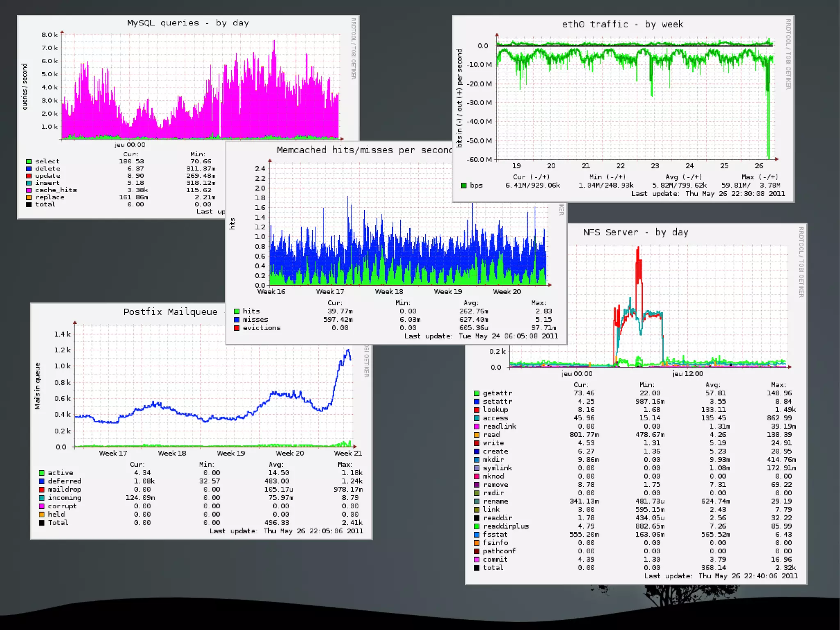Click the peak of the deferred mail line

tap(348, 351)
